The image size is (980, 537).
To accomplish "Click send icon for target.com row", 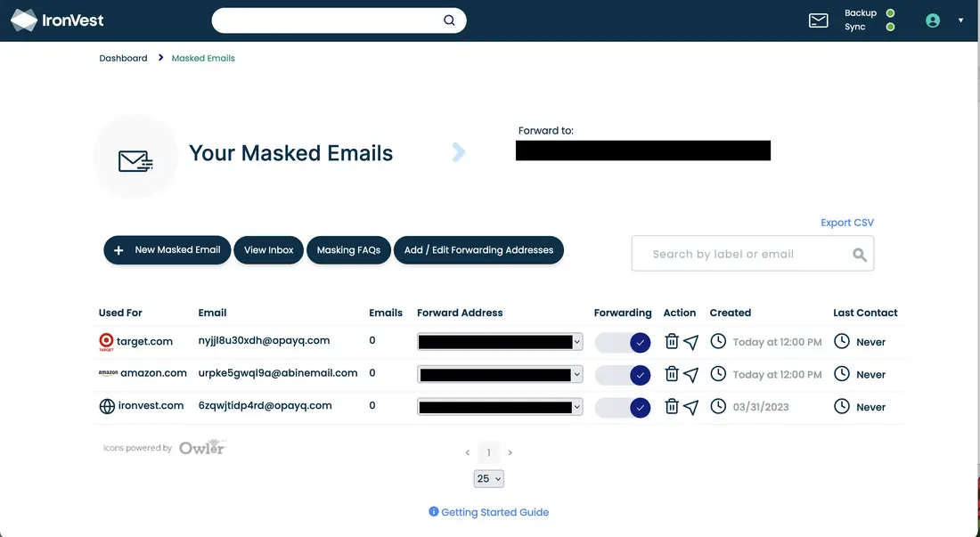I will (x=690, y=342).
